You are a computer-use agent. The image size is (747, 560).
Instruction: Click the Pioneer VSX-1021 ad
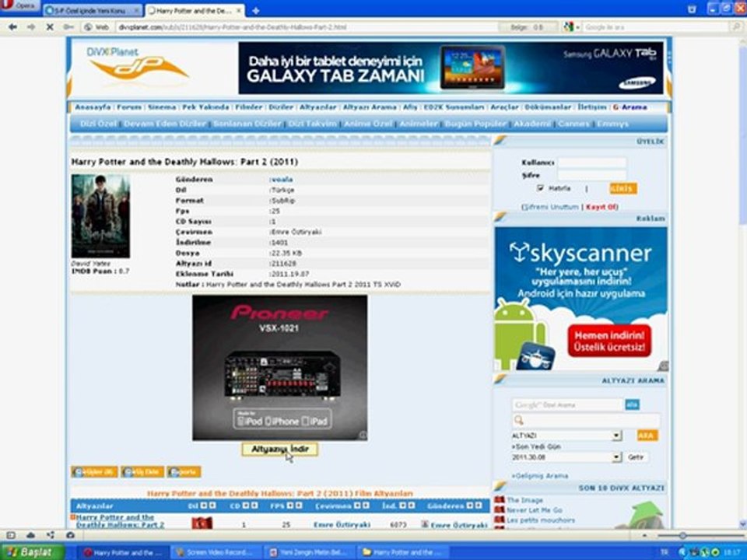tap(279, 368)
